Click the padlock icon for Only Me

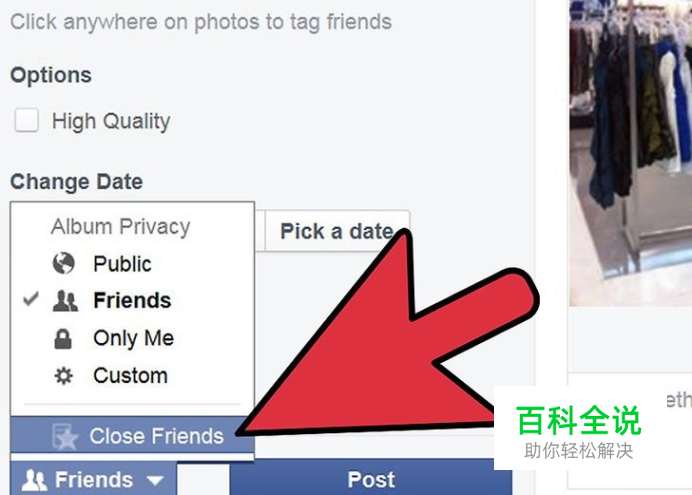(63, 339)
